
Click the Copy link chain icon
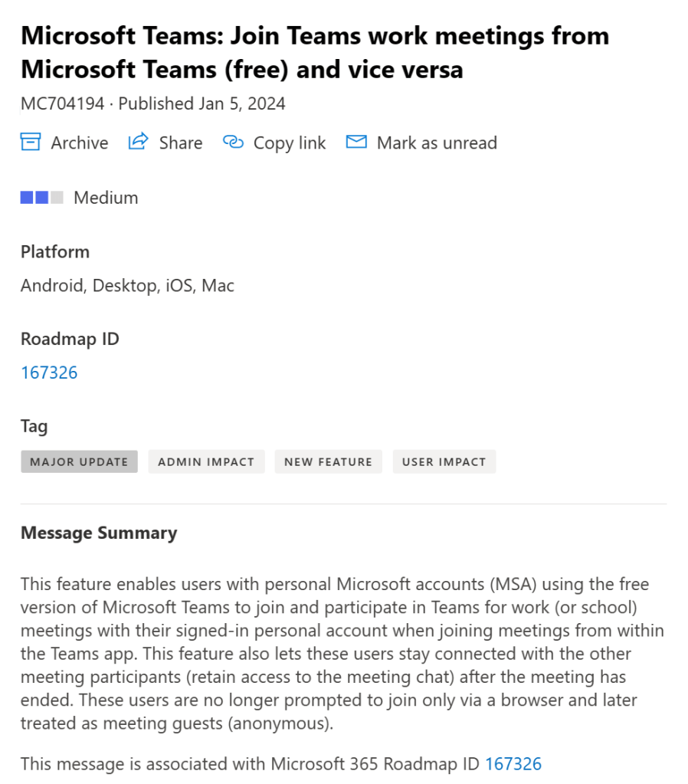coord(233,142)
